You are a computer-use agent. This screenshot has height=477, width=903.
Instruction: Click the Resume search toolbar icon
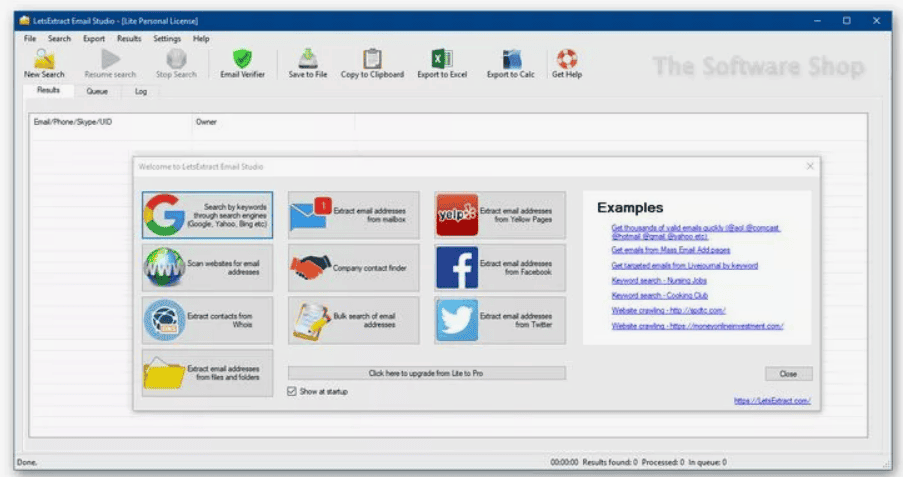click(110, 63)
